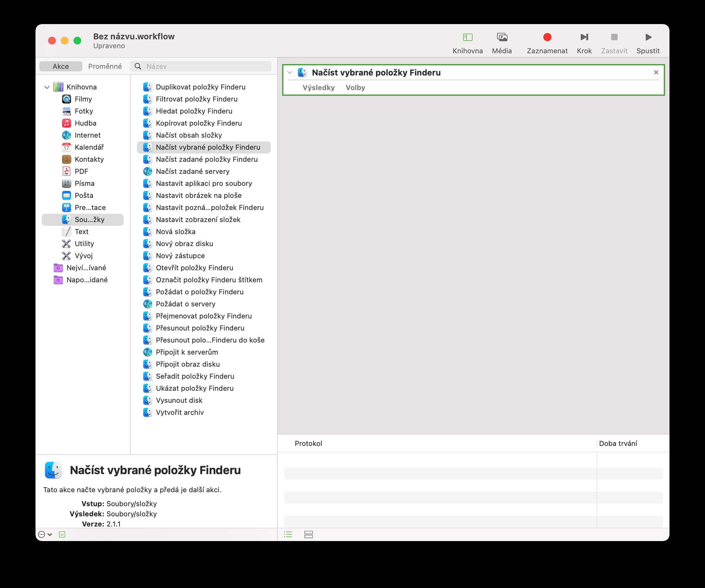This screenshot has width=705, height=588.
Task: Open the Výsledky section of the action
Action: pos(318,88)
